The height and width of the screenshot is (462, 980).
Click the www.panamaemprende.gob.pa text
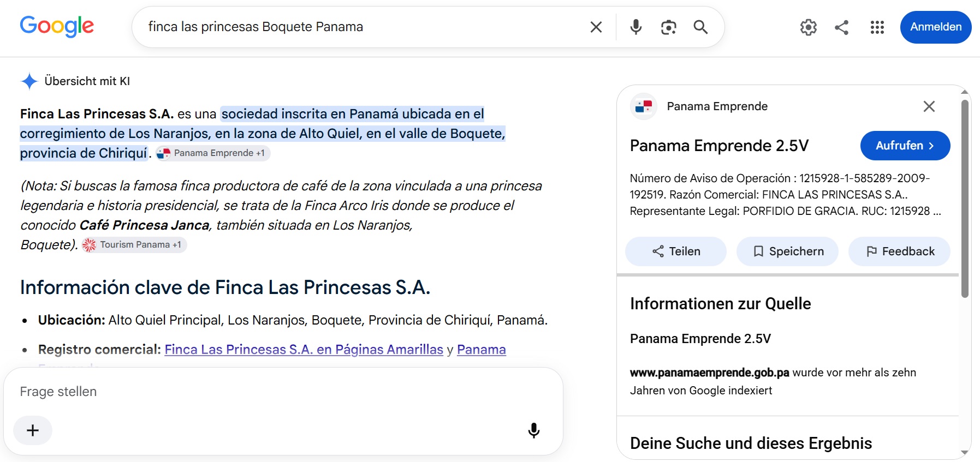click(709, 373)
